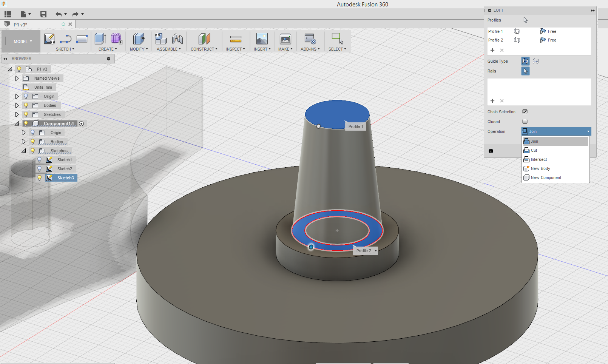Toggle visibility of top-level Bodies folder
This screenshot has height=364, width=608.
tap(26, 105)
